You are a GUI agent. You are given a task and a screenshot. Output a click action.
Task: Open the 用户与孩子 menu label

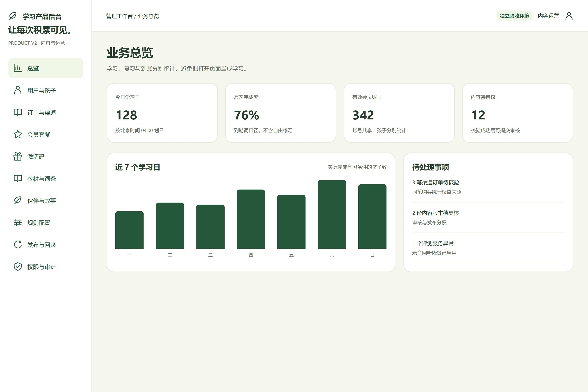coord(41,90)
